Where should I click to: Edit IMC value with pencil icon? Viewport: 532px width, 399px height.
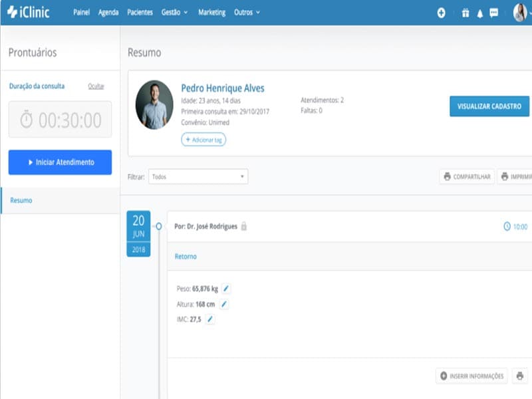tap(210, 319)
